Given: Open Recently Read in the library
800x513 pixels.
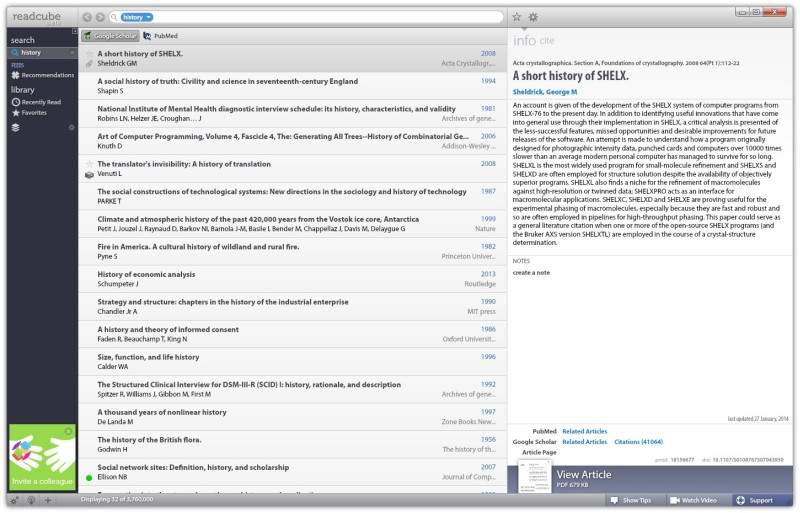Looking at the screenshot, I should (x=36, y=102).
